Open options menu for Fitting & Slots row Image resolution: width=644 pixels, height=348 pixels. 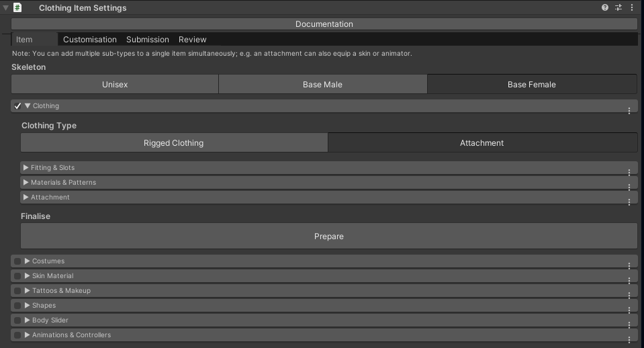point(629,172)
